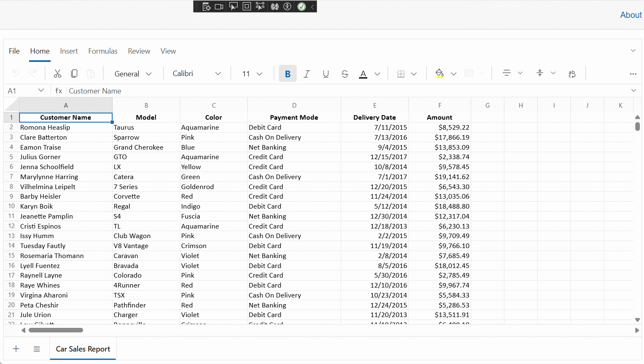The height and width of the screenshot is (364, 644).
Task: Expand the vertical alignment dropdown arrow
Action: point(553,73)
